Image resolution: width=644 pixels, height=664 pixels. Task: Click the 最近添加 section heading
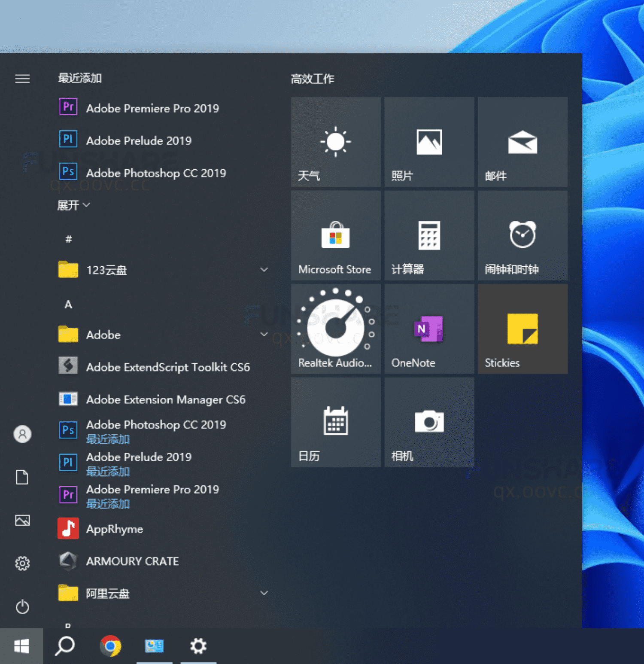80,78
